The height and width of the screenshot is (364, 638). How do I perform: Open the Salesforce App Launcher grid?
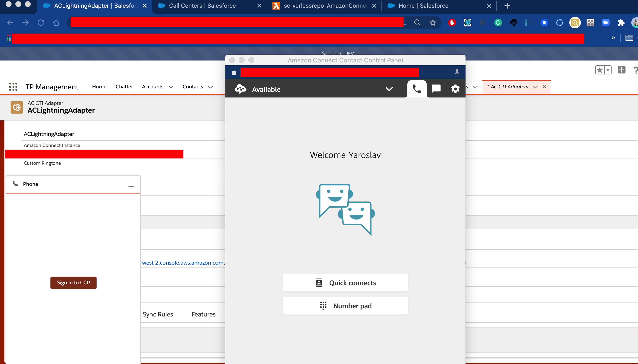point(13,87)
